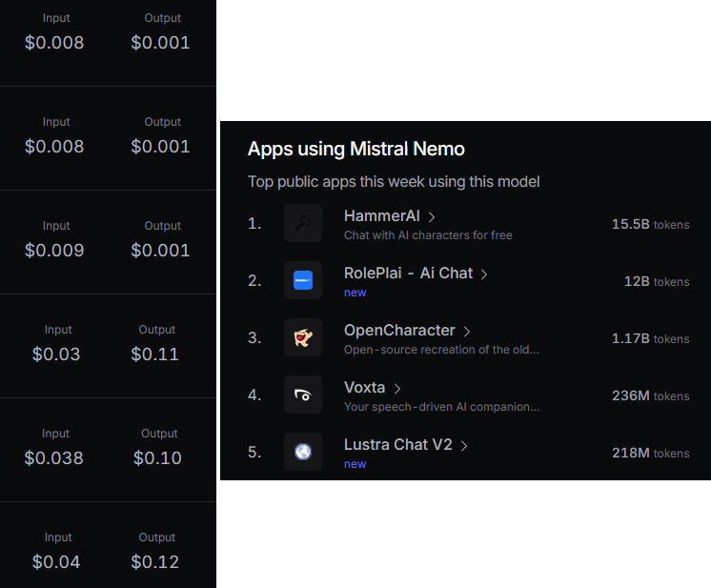Click 'Open-source recreation of the old...' description
The width and height of the screenshot is (711, 588).
[x=441, y=350]
